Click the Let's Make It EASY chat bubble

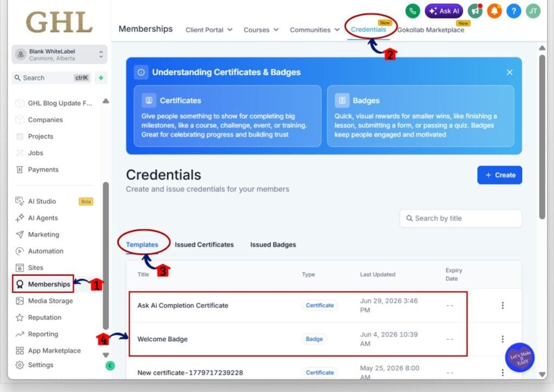click(520, 357)
